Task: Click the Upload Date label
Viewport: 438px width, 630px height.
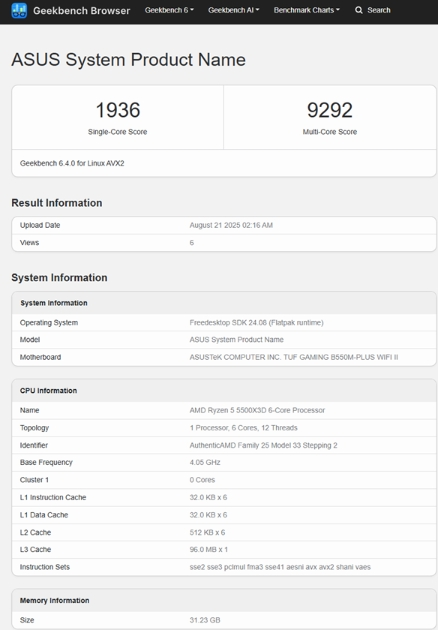Action: click(40, 225)
